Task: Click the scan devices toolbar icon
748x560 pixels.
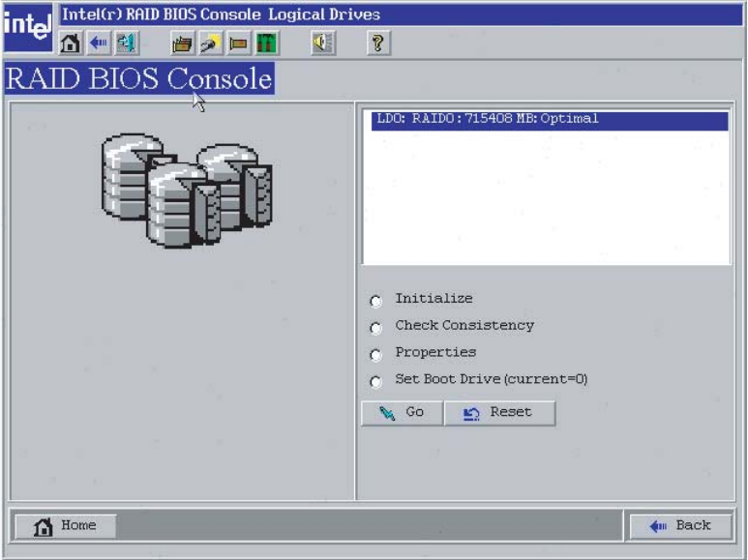Action: (x=210, y=44)
